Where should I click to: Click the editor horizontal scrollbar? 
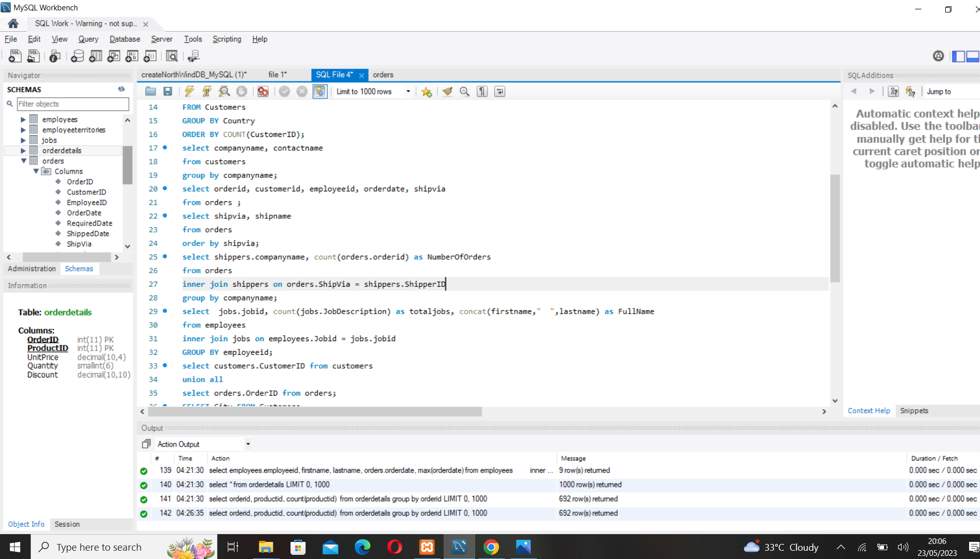[x=314, y=412]
